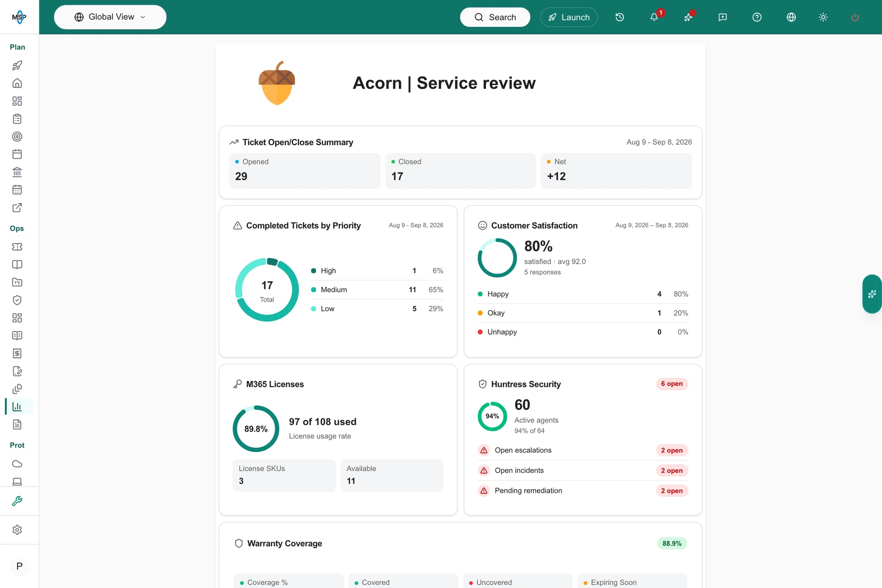Image resolution: width=882 pixels, height=588 pixels.
Task: Open the feedback chat icon
Action: tap(723, 17)
